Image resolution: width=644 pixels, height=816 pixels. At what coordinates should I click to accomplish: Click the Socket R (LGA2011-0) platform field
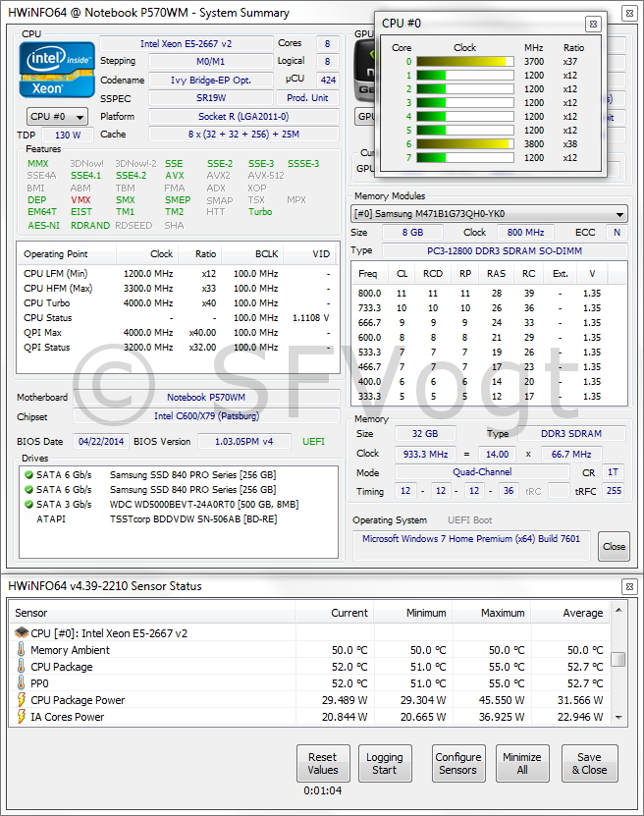(243, 117)
